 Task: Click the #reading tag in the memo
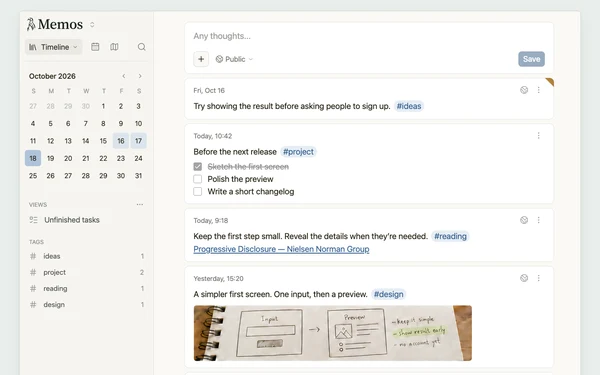(x=450, y=236)
